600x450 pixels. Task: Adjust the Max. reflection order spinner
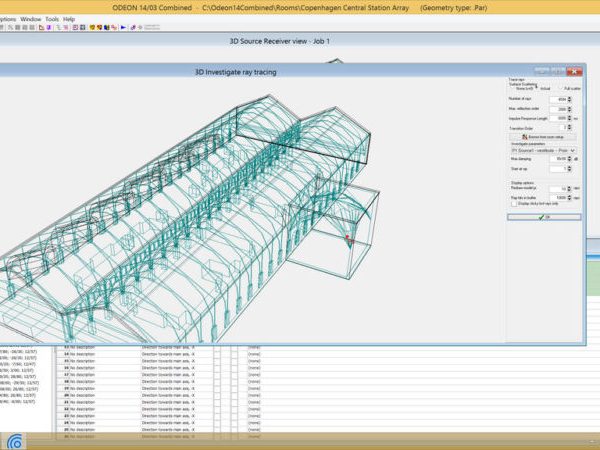pyautogui.click(x=571, y=109)
